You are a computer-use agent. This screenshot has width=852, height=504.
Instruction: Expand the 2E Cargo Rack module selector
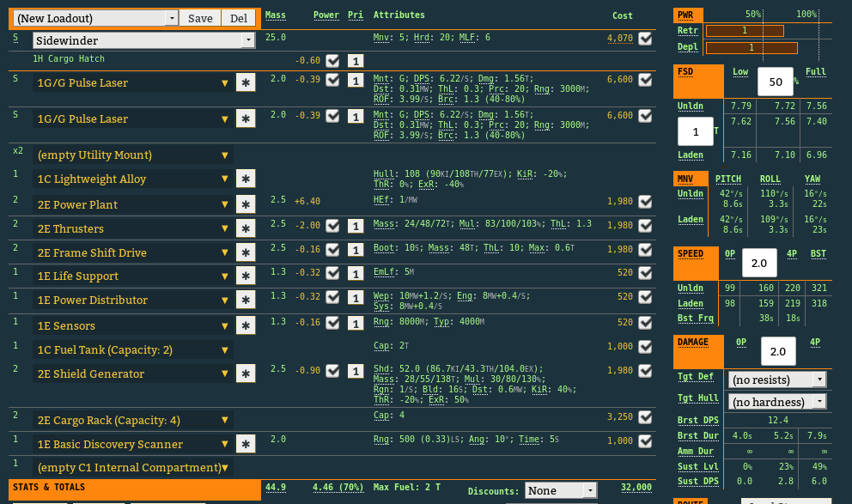133,421
